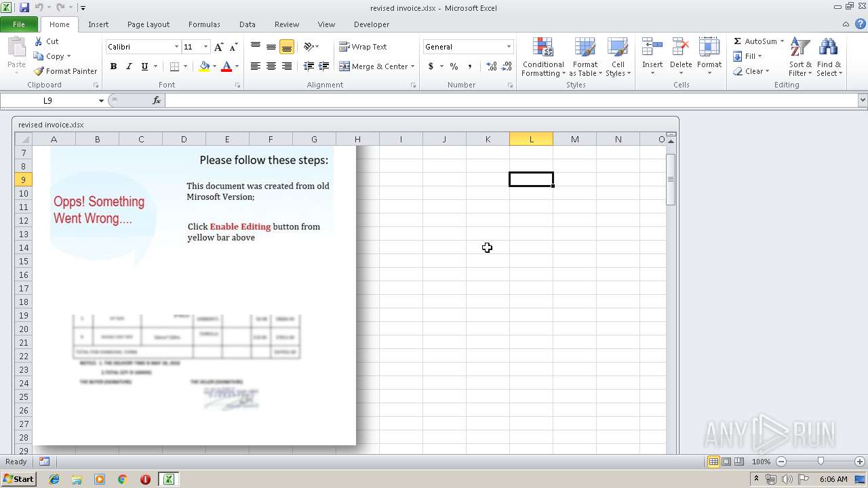Click Increase Decimal icon
The height and width of the screenshot is (488, 868).
[491, 66]
